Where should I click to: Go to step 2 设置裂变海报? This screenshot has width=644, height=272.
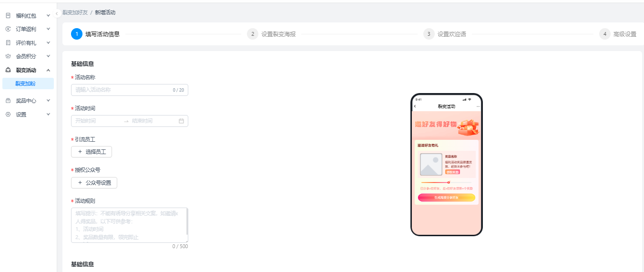272,34
